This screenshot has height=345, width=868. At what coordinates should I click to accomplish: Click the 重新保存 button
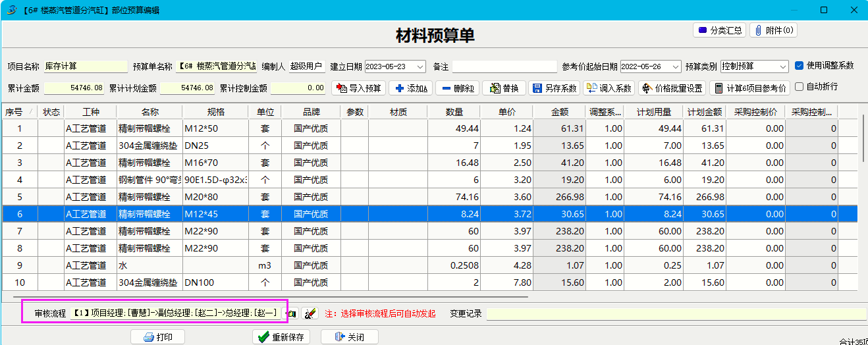[x=281, y=337]
